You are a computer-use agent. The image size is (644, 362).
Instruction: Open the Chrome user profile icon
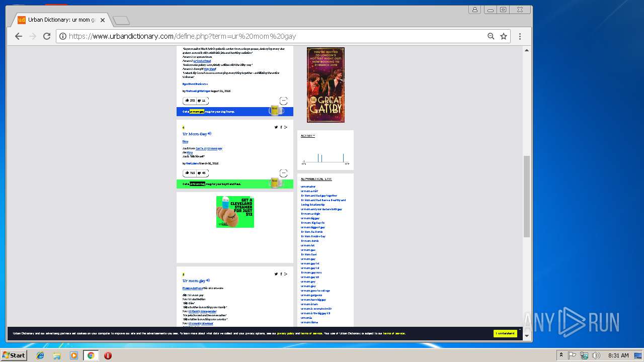(474, 10)
